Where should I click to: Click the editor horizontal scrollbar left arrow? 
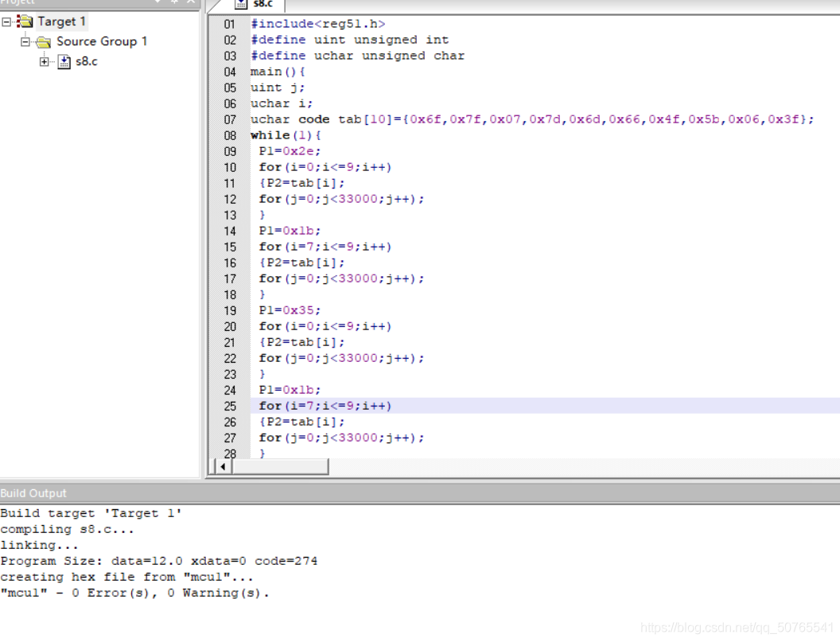[223, 467]
